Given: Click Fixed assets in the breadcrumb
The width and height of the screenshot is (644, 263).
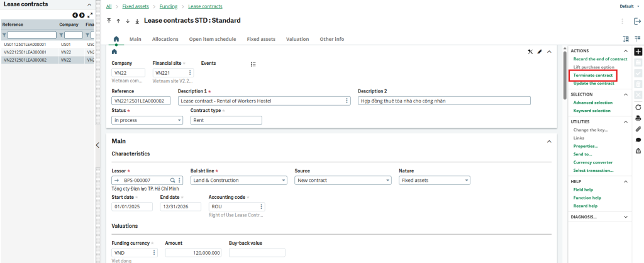Looking at the screenshot, I should coord(135,6).
